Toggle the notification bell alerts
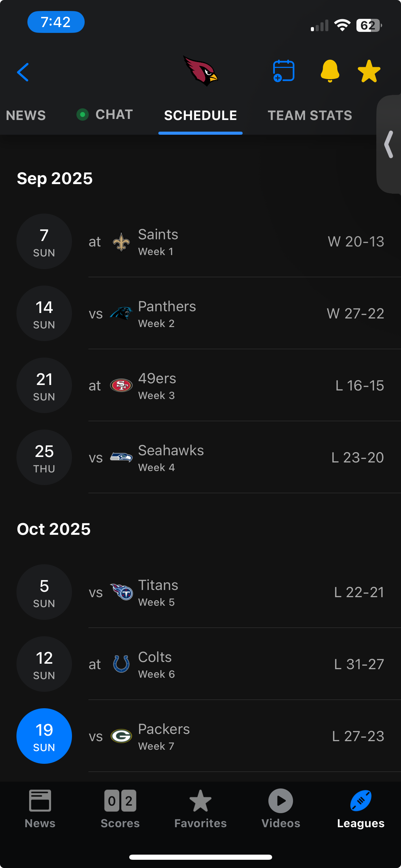 [330, 71]
